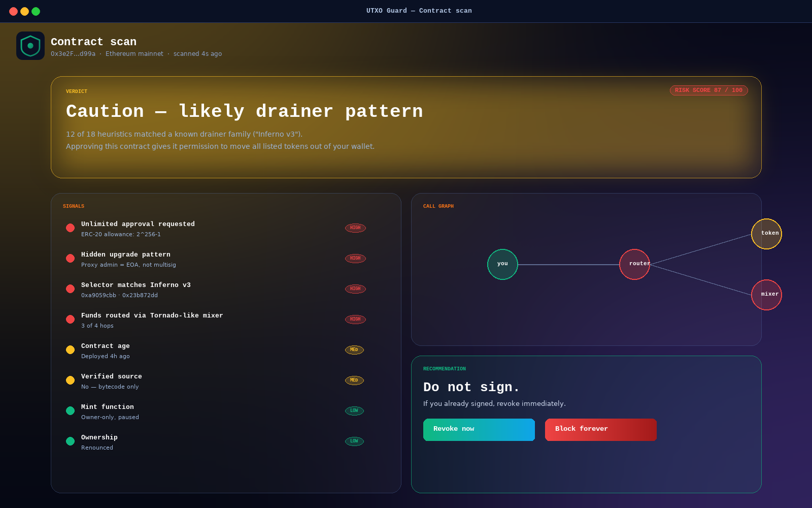The image size is (812, 508).
Task: Click HIGH badge on Hidden upgrade pattern
Action: click(x=355, y=258)
